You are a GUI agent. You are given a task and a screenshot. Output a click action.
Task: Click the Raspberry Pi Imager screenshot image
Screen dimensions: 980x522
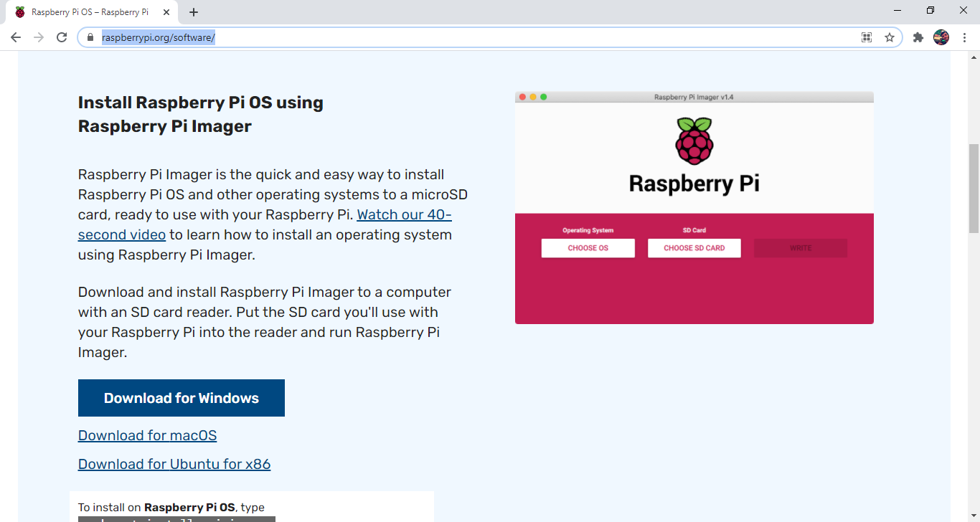pyautogui.click(x=694, y=208)
